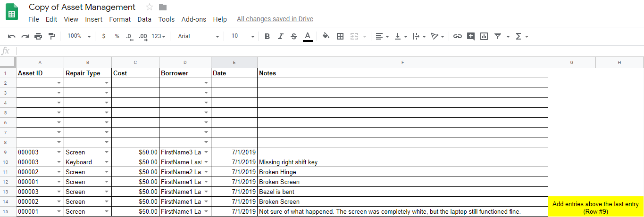
Task: Open the zoom level dropdown
Action: coord(79,36)
